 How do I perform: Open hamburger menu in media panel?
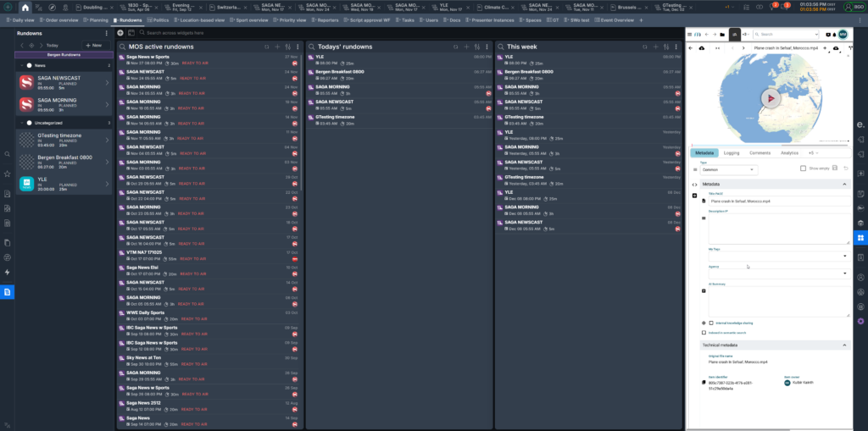click(x=690, y=35)
